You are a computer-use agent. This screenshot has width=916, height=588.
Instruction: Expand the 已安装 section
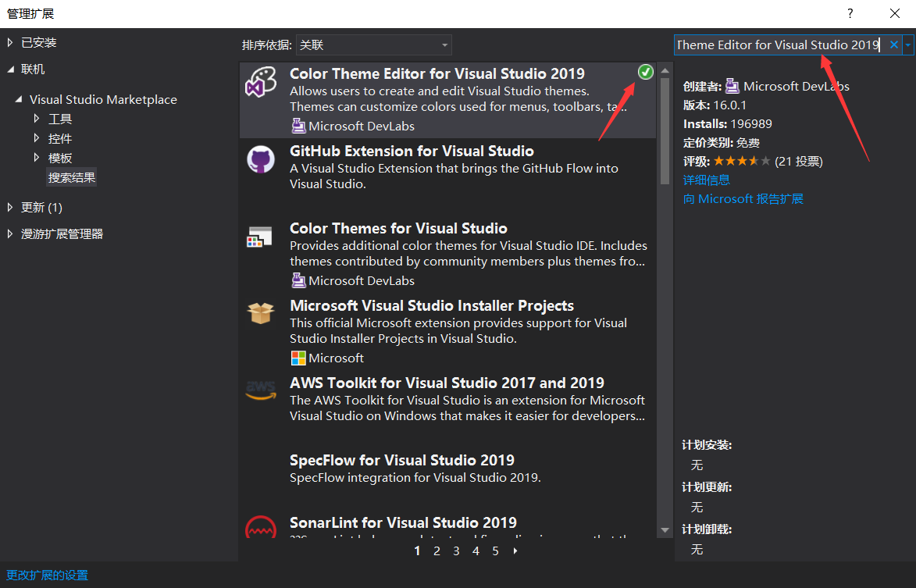(x=9, y=41)
